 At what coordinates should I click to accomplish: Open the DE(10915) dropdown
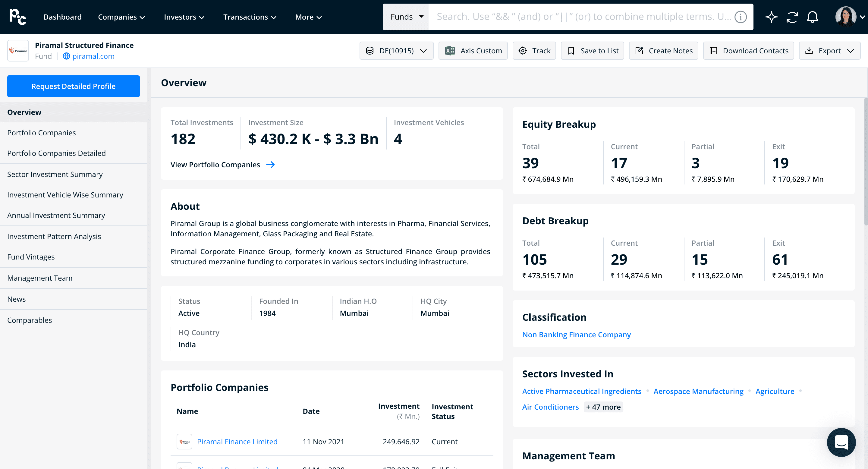click(397, 51)
